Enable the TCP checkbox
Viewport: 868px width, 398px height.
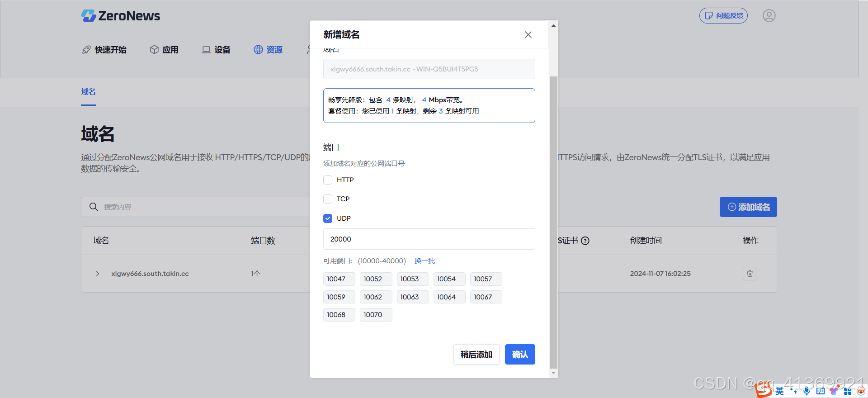(x=328, y=199)
